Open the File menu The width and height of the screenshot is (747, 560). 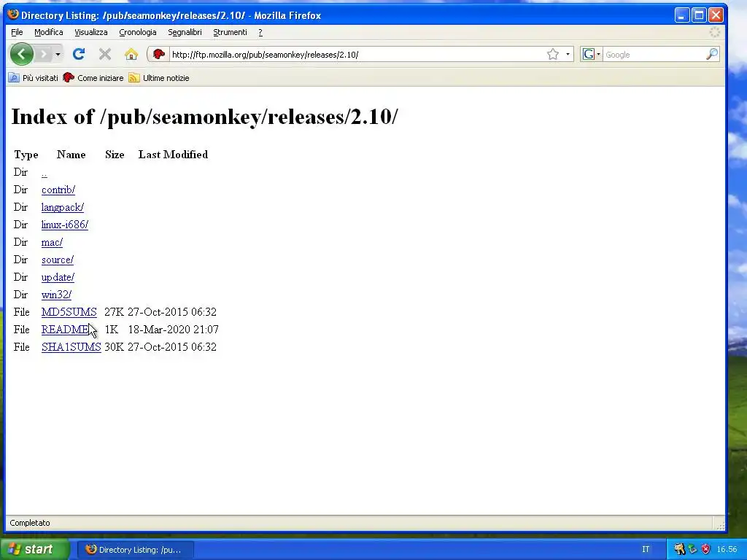[17, 32]
